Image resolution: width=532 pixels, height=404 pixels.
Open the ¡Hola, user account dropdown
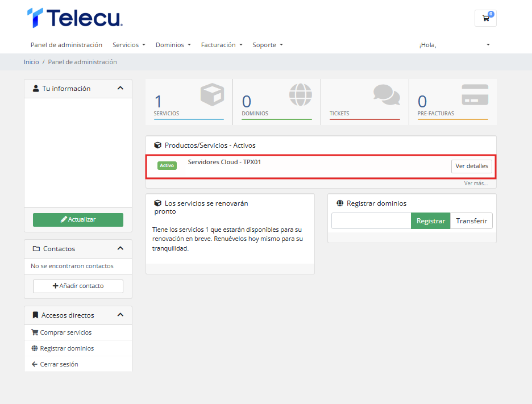click(x=454, y=45)
